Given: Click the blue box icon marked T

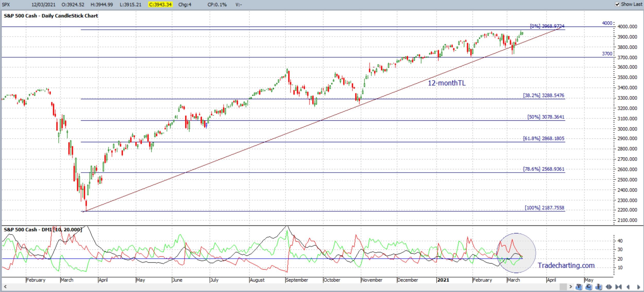Looking at the screenshot, I should pyautogui.click(x=579, y=287).
